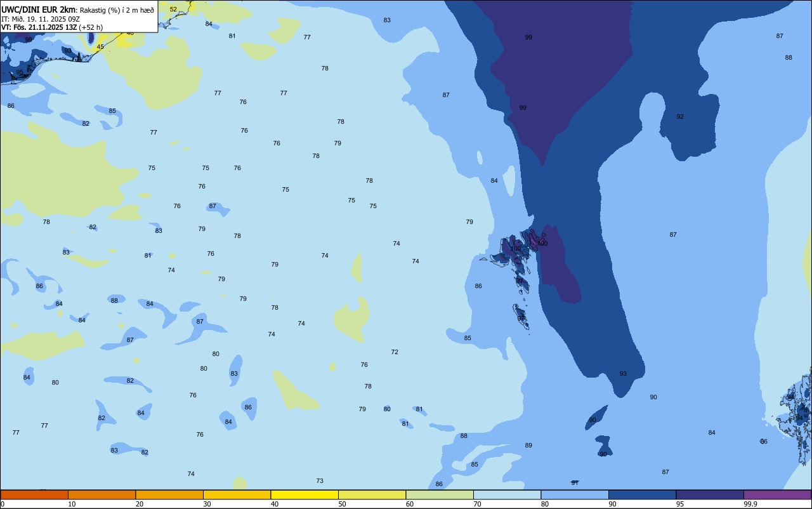Click the 80–90 medium blue legend swatch
812x509 pixels.
575,494
